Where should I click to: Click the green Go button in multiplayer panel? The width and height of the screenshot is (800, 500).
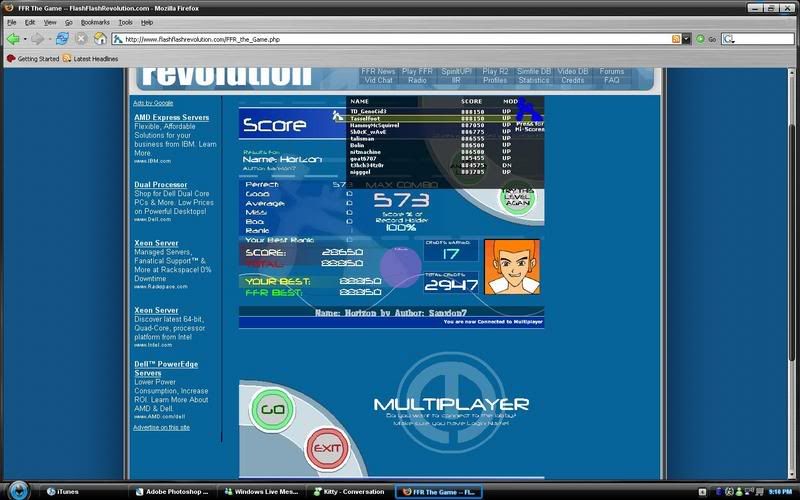[268, 409]
